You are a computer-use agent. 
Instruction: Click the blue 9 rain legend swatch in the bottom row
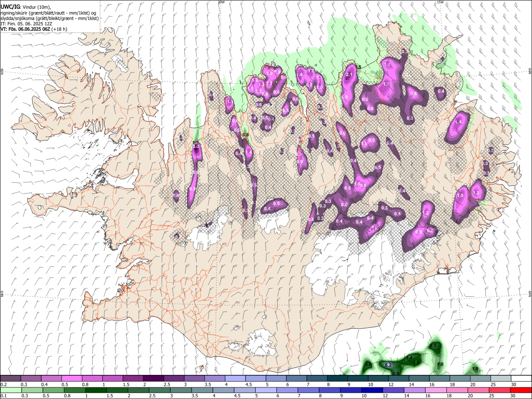pos(351,390)
